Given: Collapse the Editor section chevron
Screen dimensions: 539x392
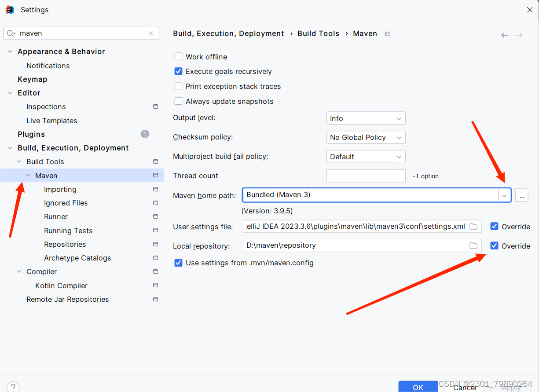Looking at the screenshot, I should tap(11, 93).
